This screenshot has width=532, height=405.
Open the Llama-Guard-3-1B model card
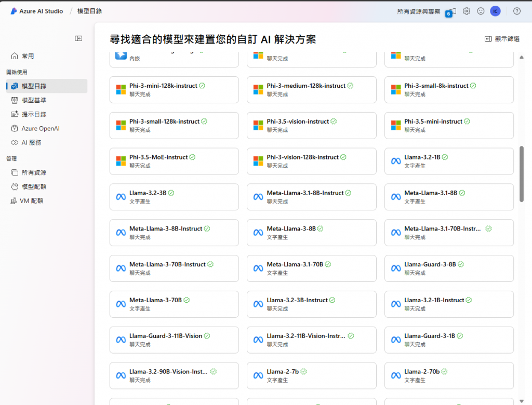click(x=449, y=340)
